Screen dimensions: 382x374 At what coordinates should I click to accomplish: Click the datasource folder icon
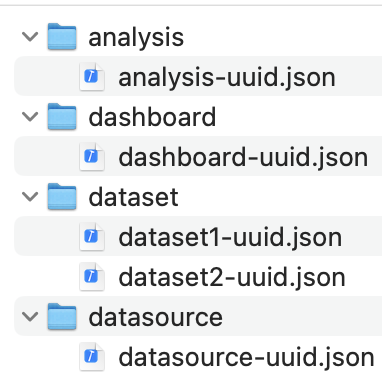click(62, 317)
